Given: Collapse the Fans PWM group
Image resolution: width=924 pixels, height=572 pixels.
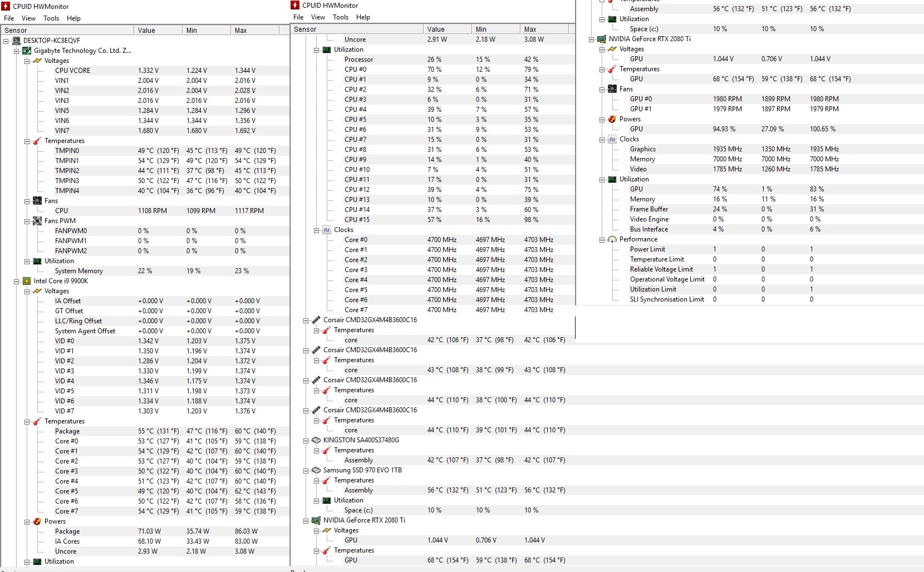Looking at the screenshot, I should tap(27, 221).
